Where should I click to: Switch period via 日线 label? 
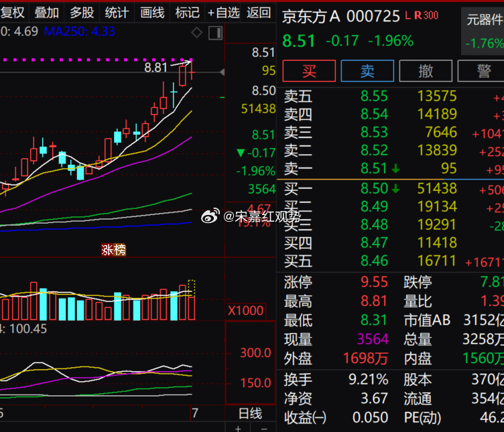[251, 413]
